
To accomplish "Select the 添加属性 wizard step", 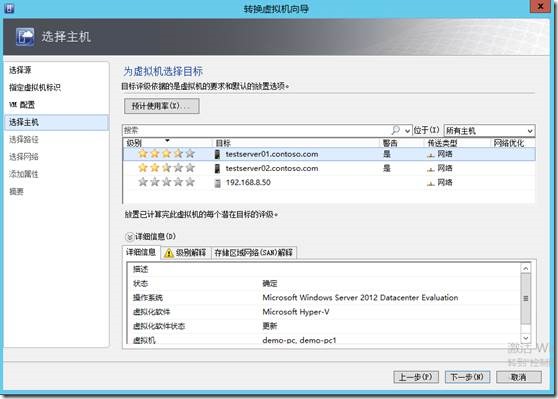I will (24, 174).
